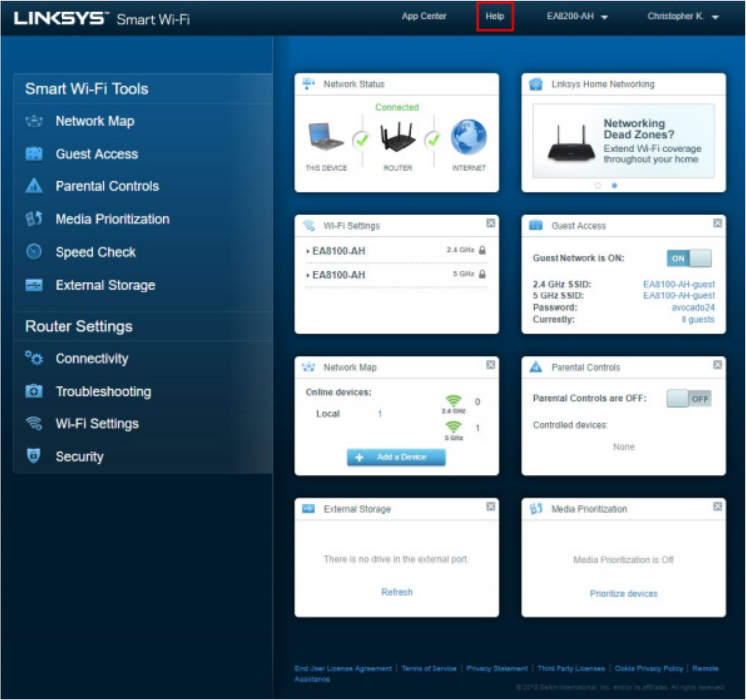This screenshot has height=700, width=746.
Task: Launch the Speed Check clock icon
Action: point(34,252)
